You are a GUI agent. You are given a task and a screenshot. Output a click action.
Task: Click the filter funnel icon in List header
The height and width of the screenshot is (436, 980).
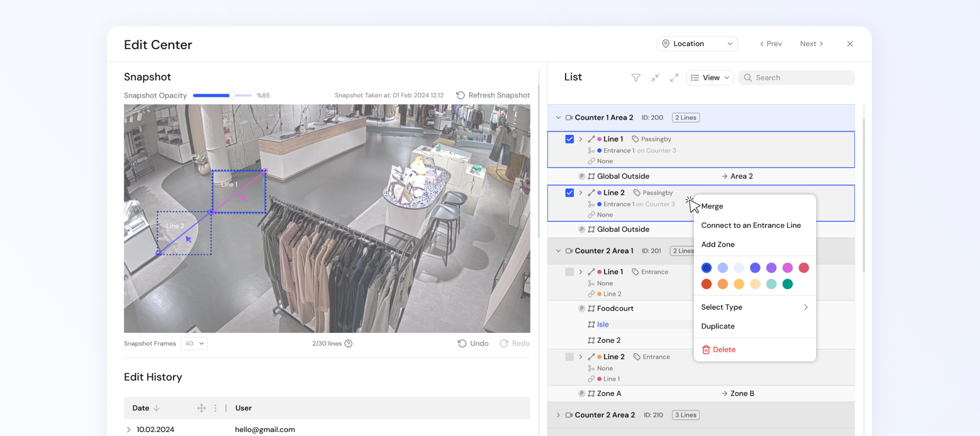point(636,78)
